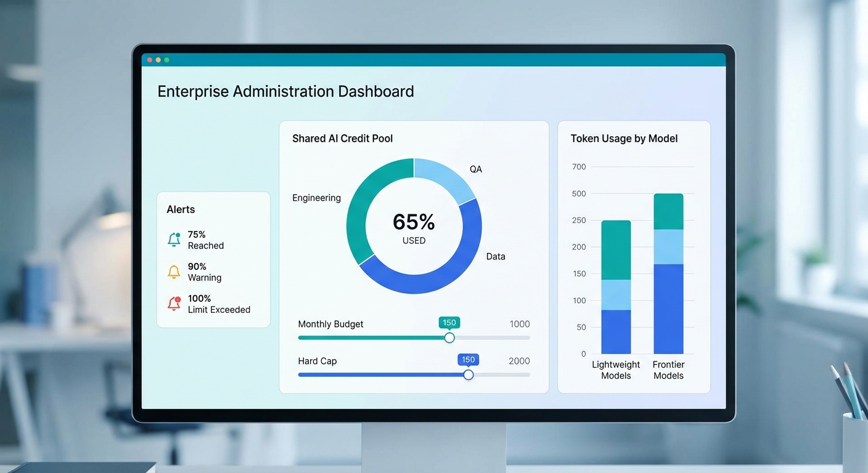Click the 75% Reached alert text

[x=206, y=240]
